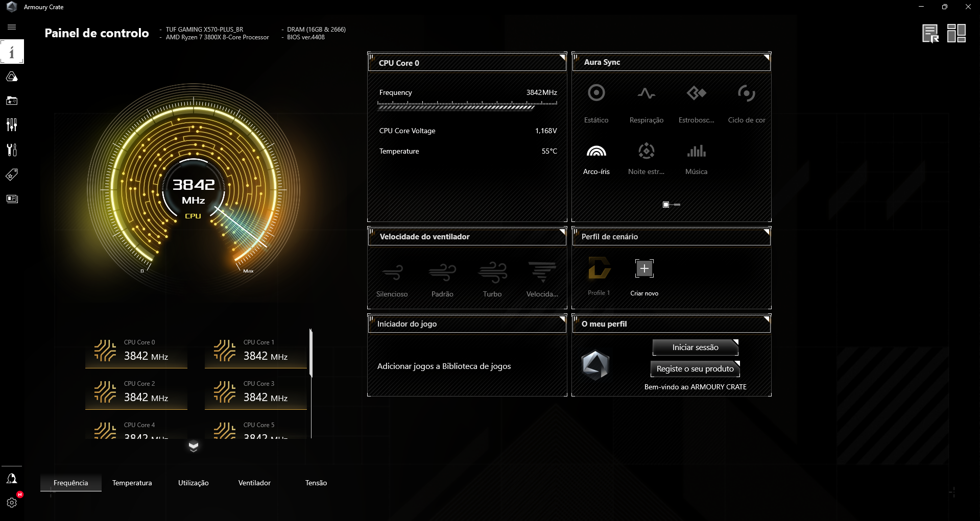Click the Armoury Crate avatar logo
The image size is (980, 521).
point(595,365)
